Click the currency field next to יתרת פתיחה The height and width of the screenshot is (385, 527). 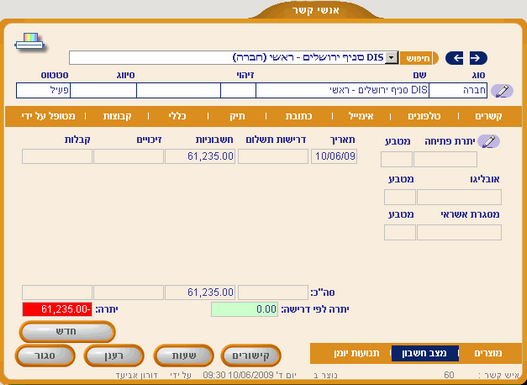[x=397, y=159]
